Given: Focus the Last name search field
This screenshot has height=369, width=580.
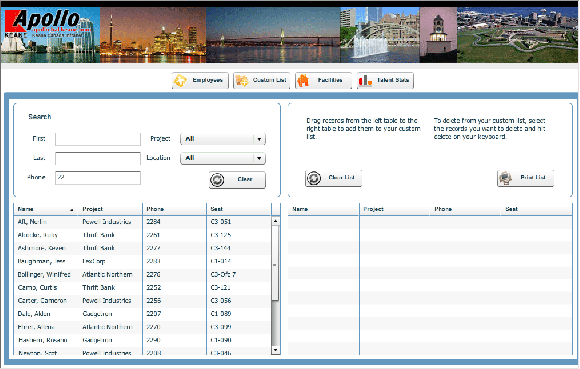Looking at the screenshot, I should point(98,158).
